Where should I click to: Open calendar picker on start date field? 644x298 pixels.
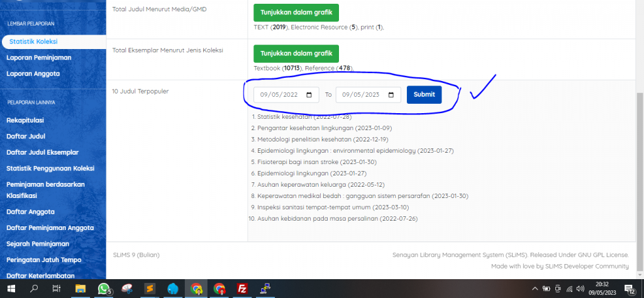(x=309, y=95)
